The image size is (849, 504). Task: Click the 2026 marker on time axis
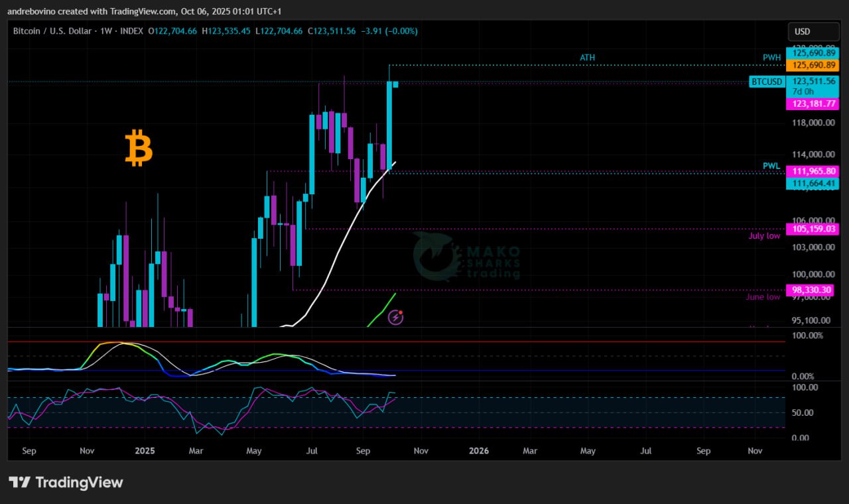pos(478,451)
